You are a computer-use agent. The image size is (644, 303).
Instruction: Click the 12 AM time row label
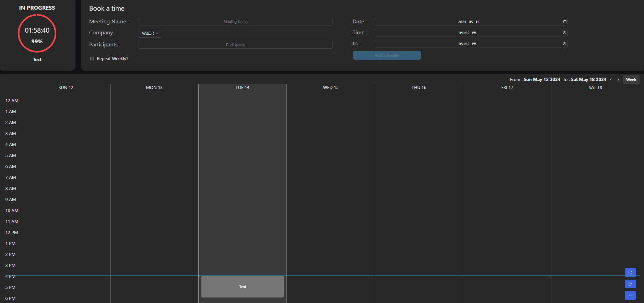point(12,101)
